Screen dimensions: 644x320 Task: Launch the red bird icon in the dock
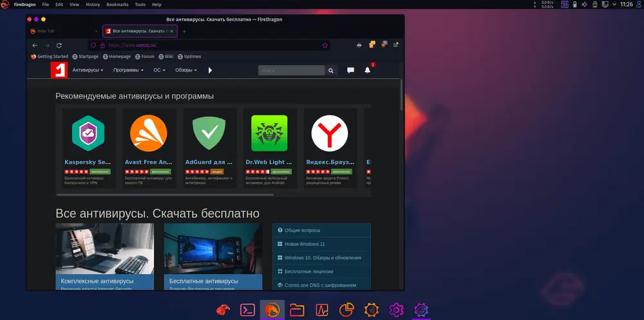(223, 310)
